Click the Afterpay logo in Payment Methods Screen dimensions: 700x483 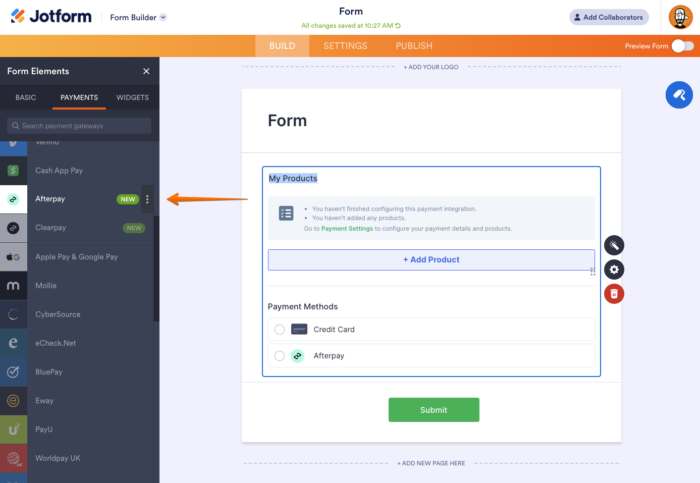coord(297,356)
